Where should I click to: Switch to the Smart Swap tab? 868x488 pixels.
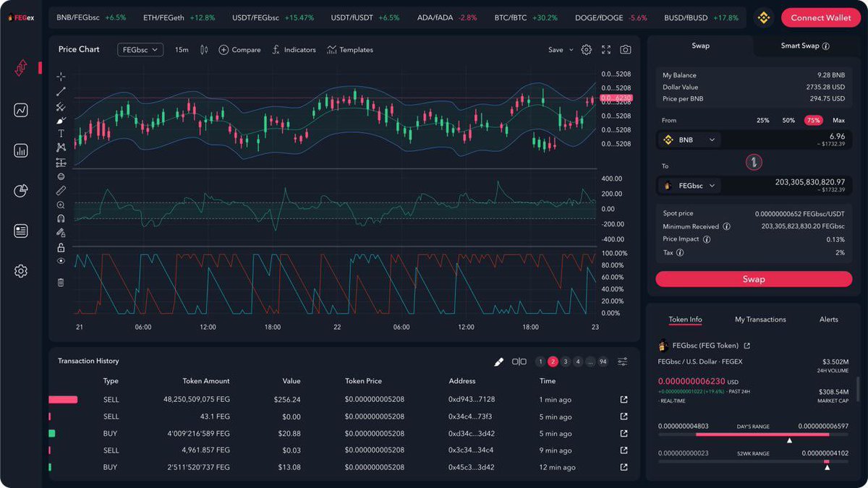click(x=805, y=46)
